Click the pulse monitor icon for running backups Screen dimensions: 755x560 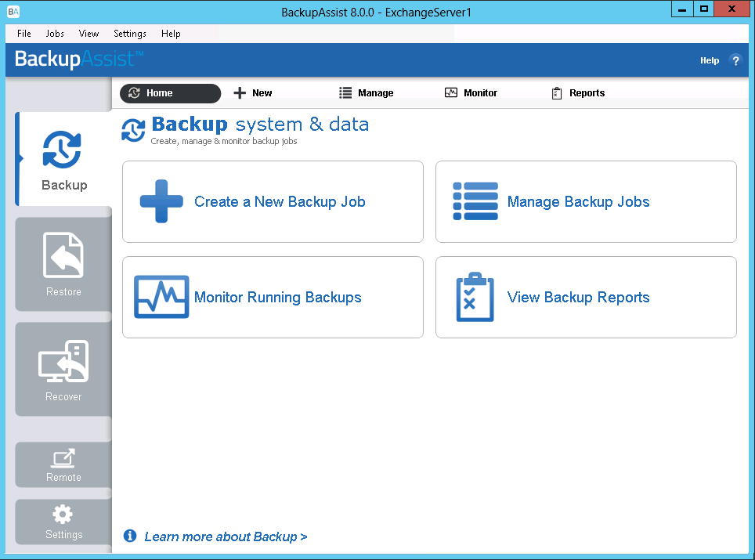[x=161, y=297]
